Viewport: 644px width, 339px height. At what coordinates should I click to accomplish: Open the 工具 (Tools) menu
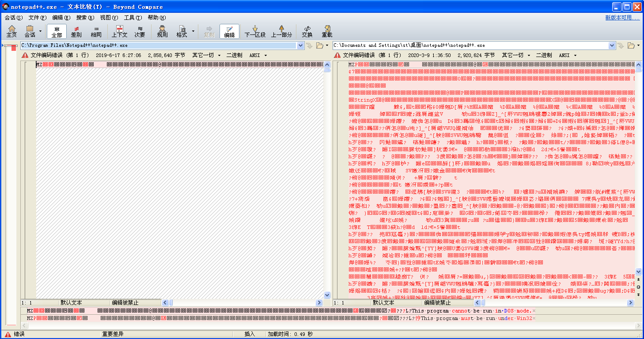coord(133,18)
